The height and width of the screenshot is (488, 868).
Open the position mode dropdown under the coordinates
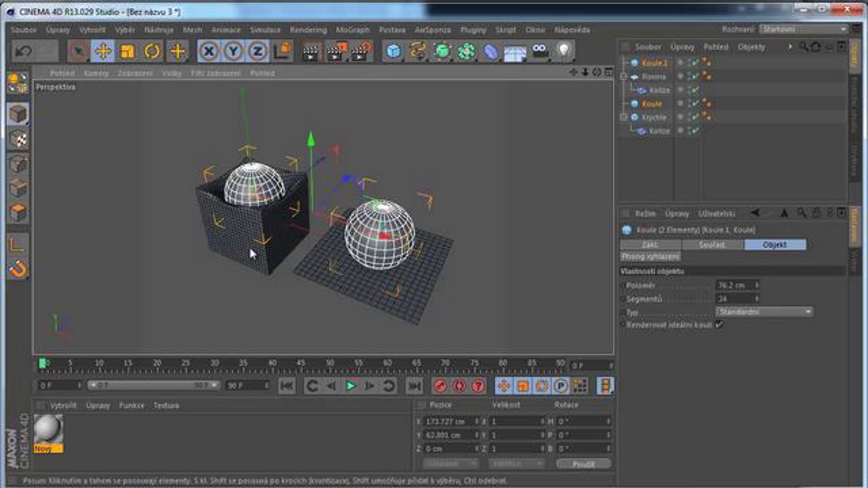click(x=451, y=464)
